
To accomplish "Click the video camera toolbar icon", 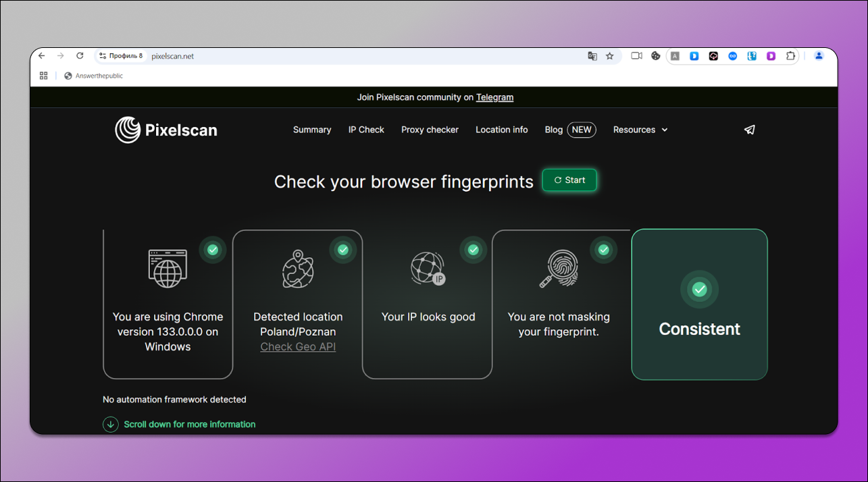I will click(x=636, y=56).
